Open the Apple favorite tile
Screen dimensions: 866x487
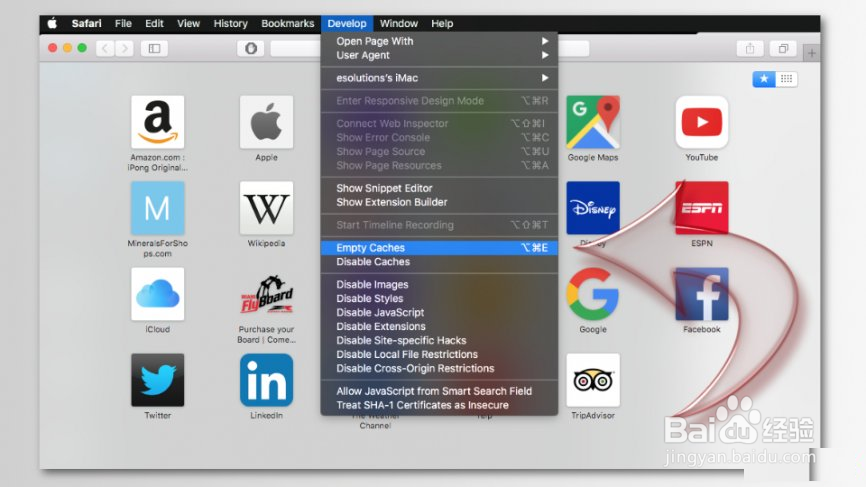266,122
